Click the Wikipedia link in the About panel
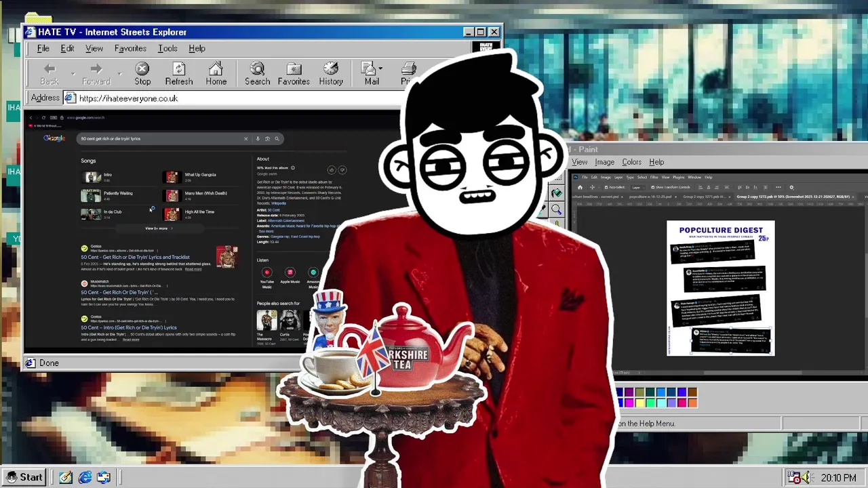This screenshot has width=868, height=488. [x=279, y=203]
